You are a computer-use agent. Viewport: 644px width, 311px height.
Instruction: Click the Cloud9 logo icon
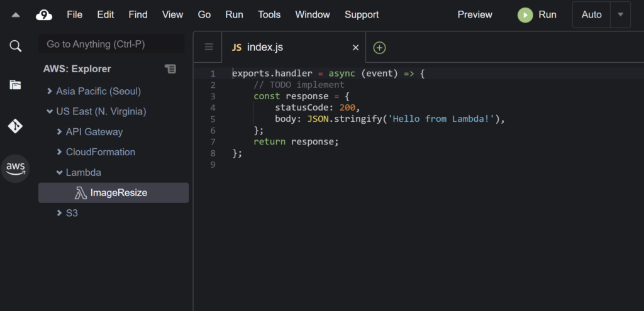(x=44, y=14)
